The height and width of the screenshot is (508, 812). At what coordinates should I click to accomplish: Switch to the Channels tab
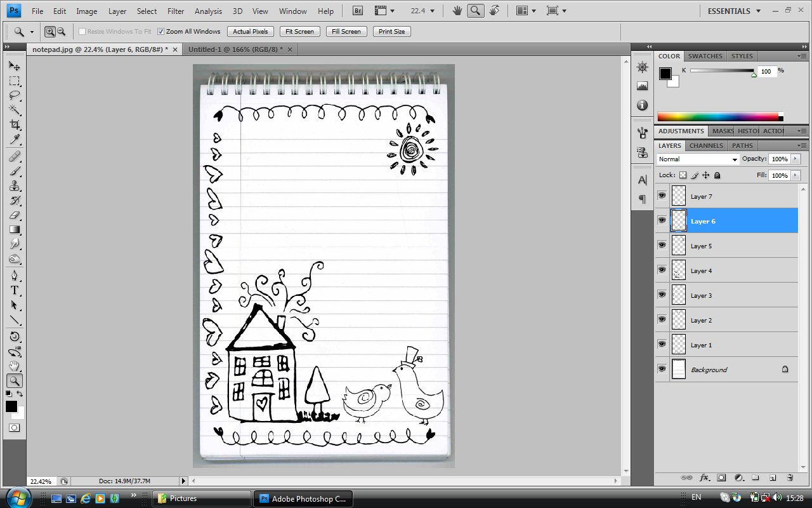click(706, 145)
